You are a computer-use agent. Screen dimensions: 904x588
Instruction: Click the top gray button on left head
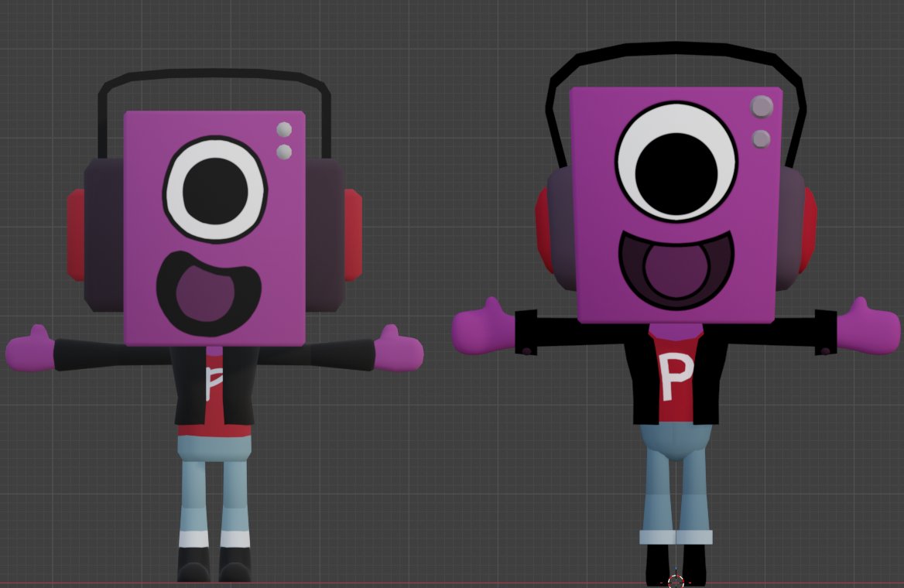(283, 130)
